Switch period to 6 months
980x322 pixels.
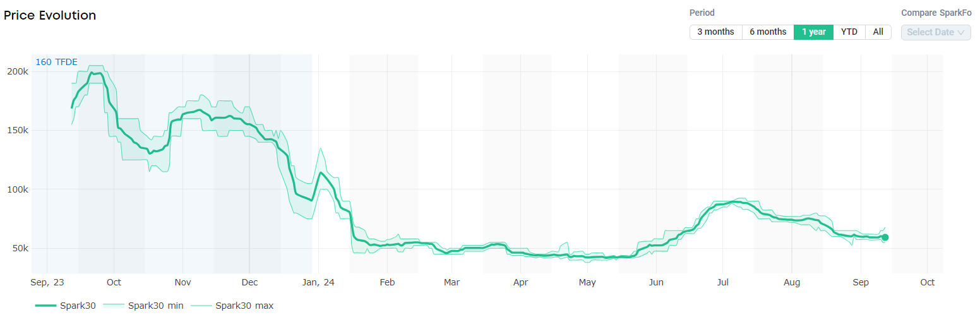click(768, 32)
